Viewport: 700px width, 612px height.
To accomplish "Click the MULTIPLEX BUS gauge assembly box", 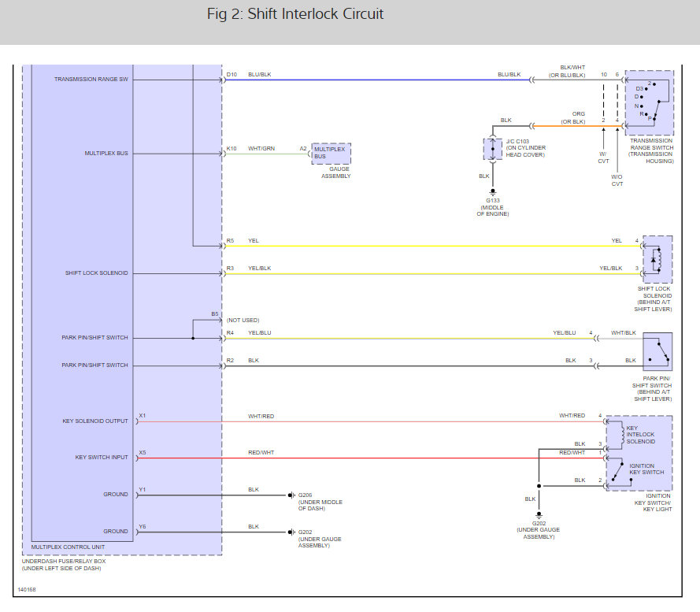I will pos(331,154).
